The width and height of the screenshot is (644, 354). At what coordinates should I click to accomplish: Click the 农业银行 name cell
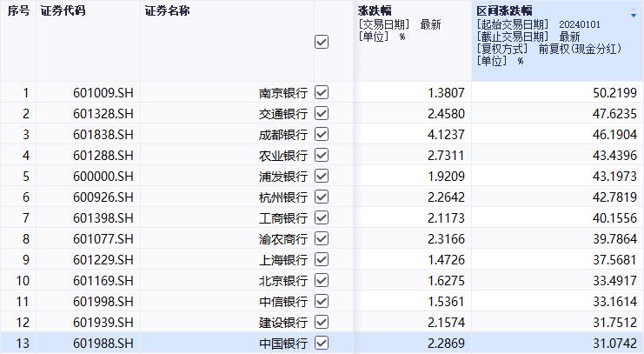click(x=282, y=155)
